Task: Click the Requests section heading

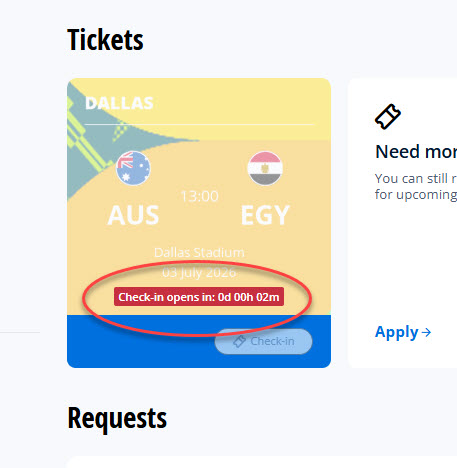Action: point(117,418)
